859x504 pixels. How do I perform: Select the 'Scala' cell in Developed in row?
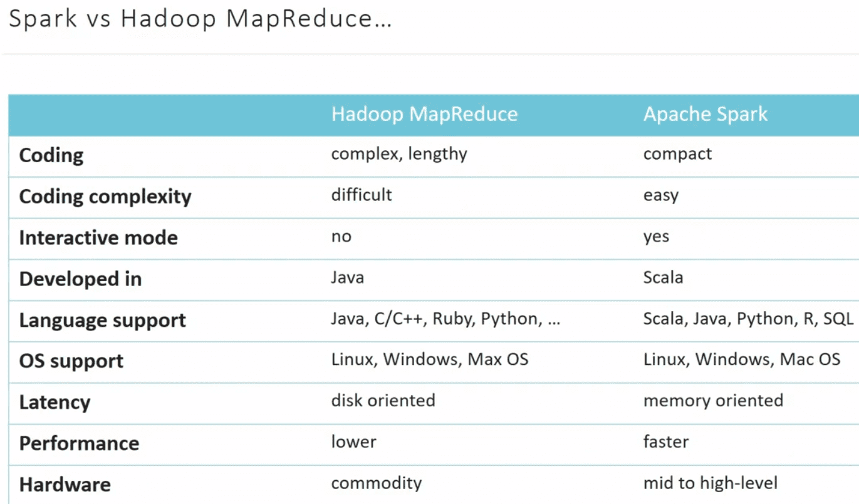coord(663,277)
